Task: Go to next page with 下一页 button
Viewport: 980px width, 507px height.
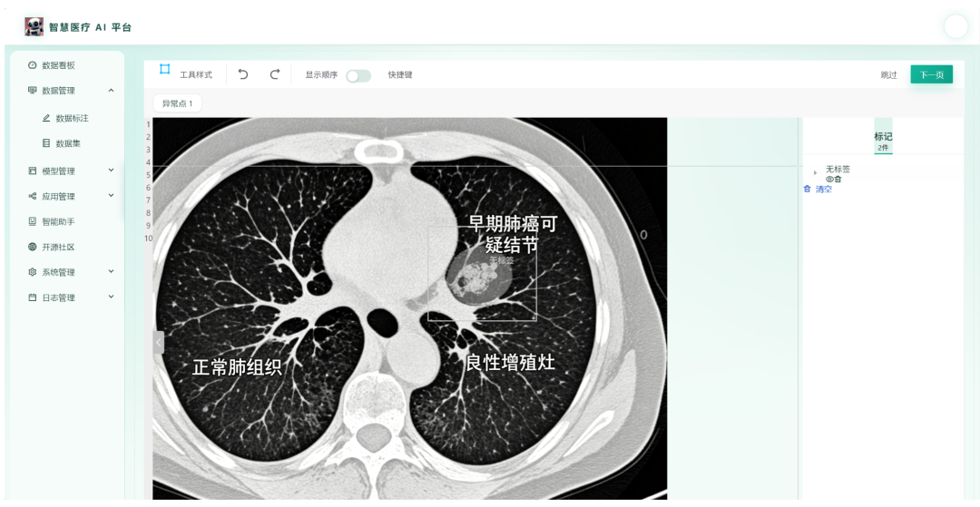Action: click(x=931, y=74)
